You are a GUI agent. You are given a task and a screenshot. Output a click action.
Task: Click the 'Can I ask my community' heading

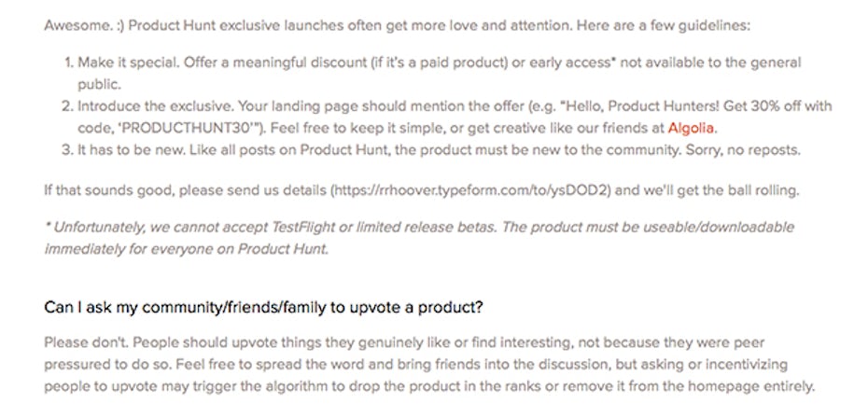coord(263,308)
